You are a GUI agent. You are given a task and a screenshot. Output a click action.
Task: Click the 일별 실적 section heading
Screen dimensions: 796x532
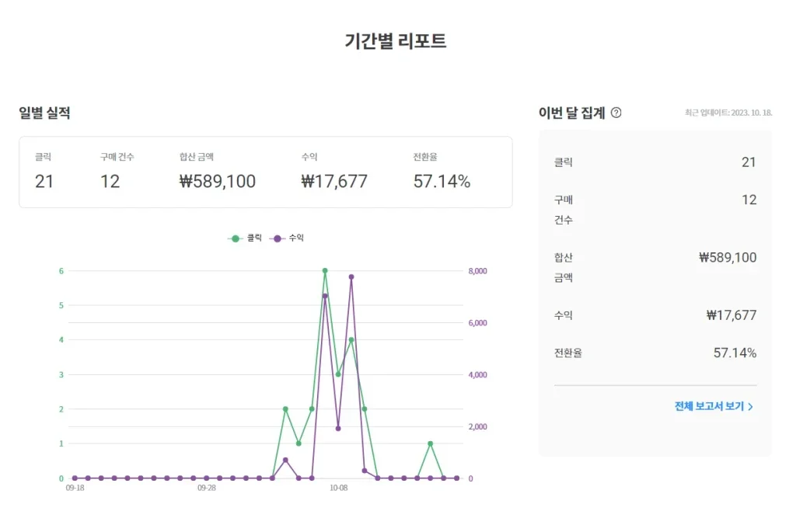45,113
